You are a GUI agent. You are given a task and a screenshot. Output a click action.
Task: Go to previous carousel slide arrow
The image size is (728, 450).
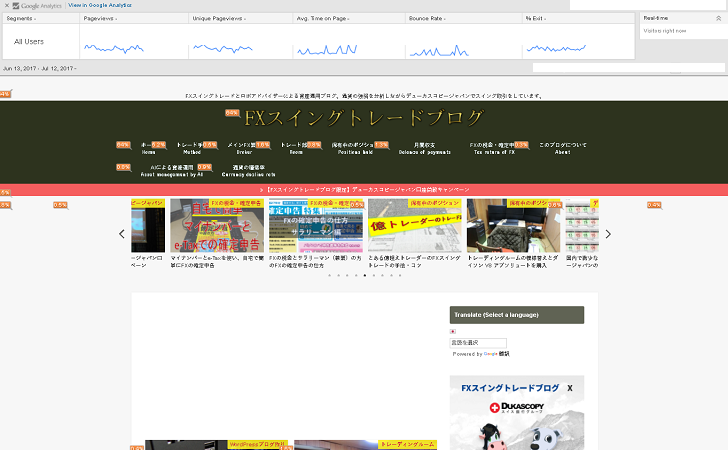click(x=122, y=234)
